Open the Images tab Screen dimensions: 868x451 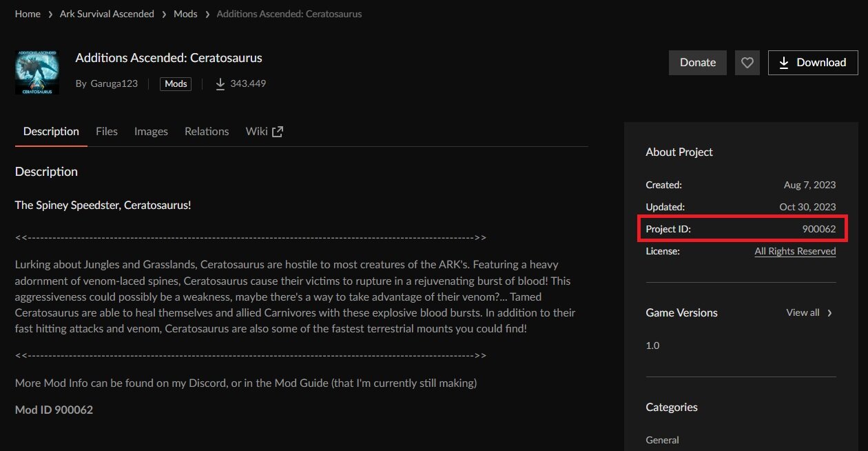(151, 132)
